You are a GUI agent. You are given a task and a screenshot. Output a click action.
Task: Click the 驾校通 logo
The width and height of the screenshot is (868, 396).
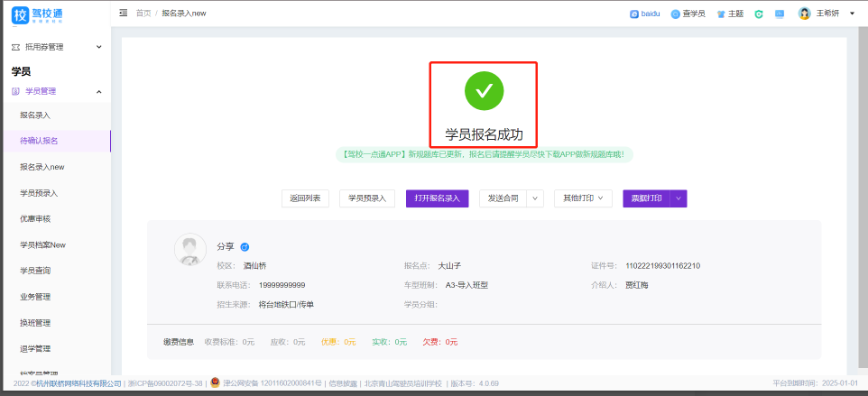[x=37, y=15]
